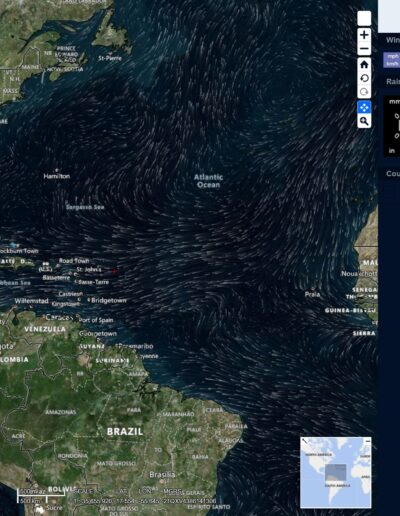Image resolution: width=400 pixels, height=516 pixels.
Task: Zoom in with the plus button
Action: [x=364, y=35]
